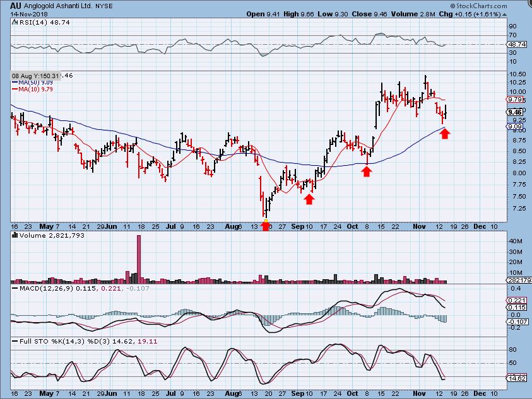The width and height of the screenshot is (532, 399).
Task: Click the 90 level label on the RSI axis
Action: tap(513, 26)
